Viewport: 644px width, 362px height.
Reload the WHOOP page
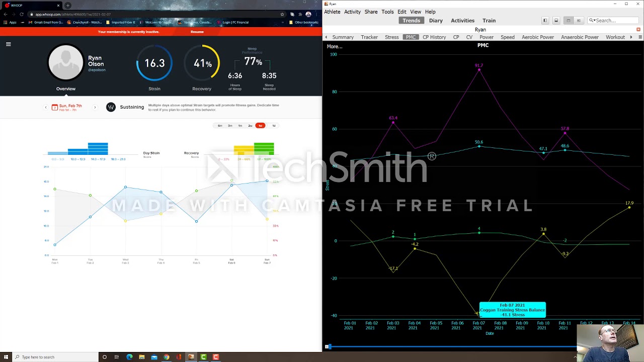click(22, 15)
